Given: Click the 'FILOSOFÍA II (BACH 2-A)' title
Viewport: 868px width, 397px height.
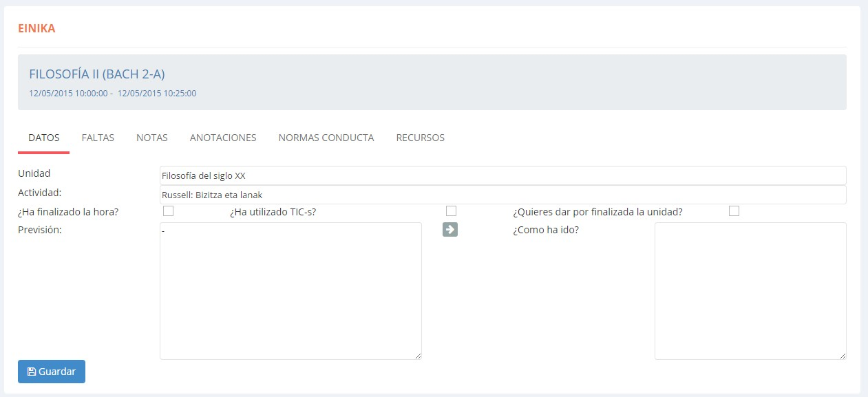Looking at the screenshot, I should pos(97,74).
